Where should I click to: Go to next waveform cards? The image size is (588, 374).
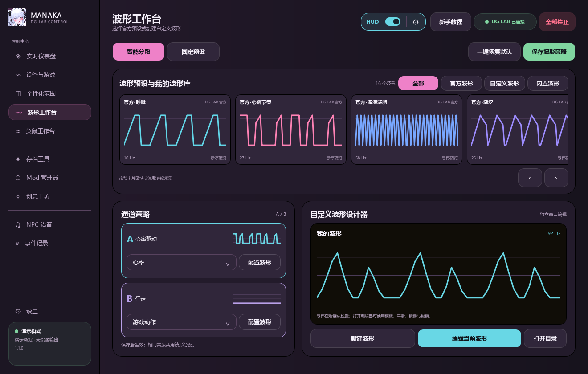(556, 178)
